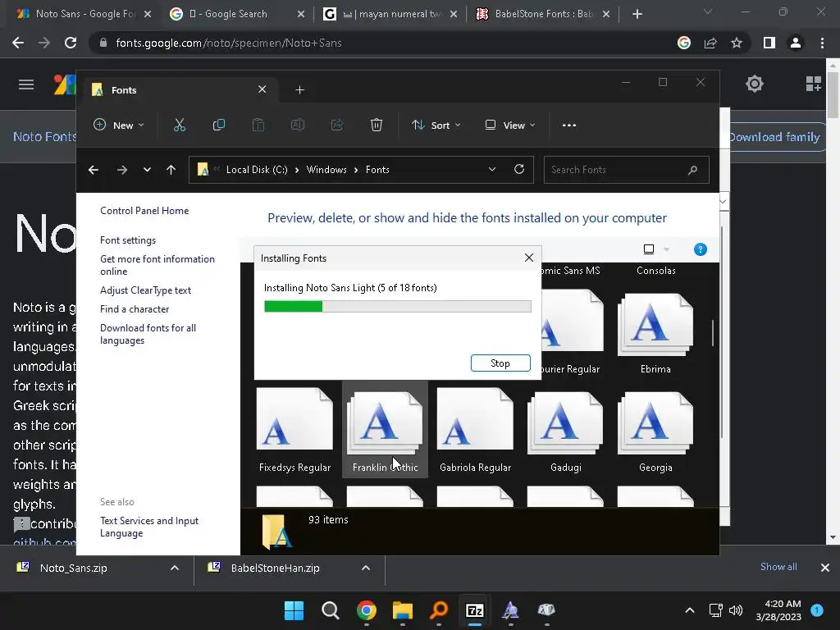Open Control Panel Home link
Image resolution: width=840 pixels, height=630 pixels.
pos(144,211)
